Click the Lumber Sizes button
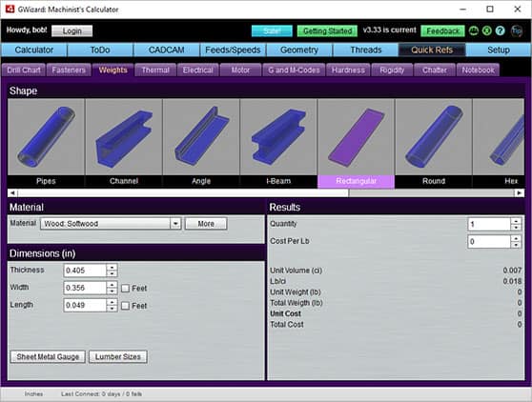This screenshot has height=402, width=532. (x=117, y=356)
